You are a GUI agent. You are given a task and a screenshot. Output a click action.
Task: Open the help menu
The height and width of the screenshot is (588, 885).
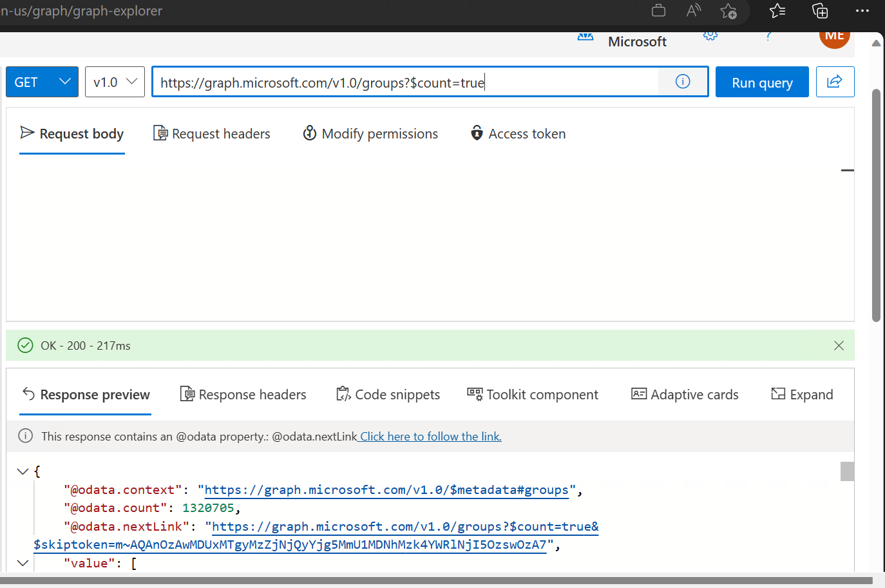coord(769,36)
